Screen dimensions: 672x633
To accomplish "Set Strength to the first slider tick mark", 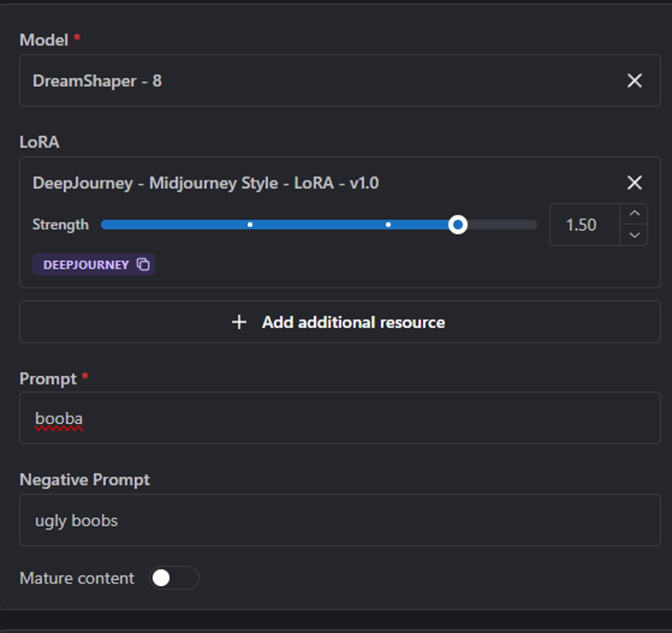I will click(249, 225).
